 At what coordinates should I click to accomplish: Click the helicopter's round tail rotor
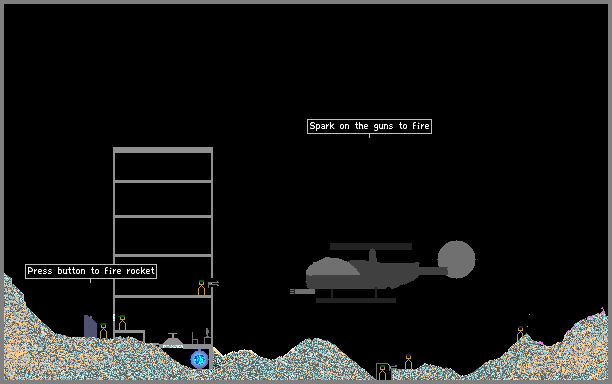[456, 260]
